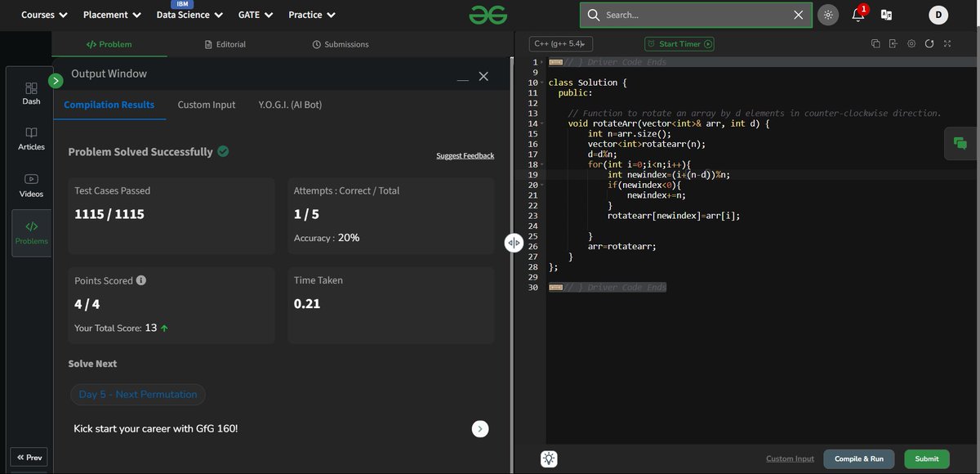Click the Compile & Run button
This screenshot has height=474, width=980.
[x=858, y=458]
